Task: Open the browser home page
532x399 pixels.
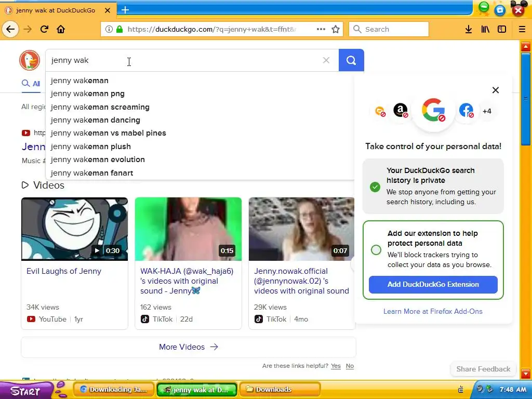Action: point(61,29)
